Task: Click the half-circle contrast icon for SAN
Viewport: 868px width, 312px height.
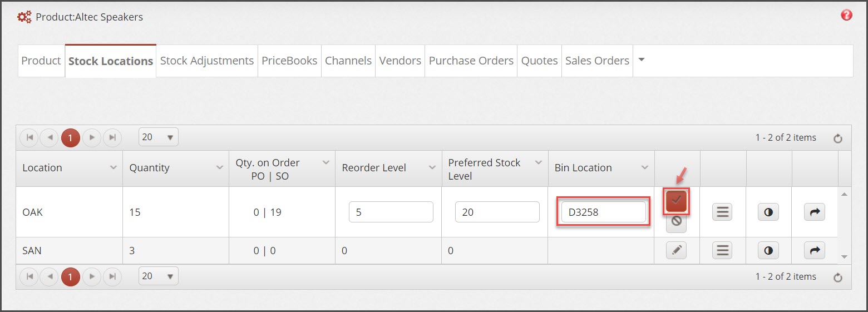Action: coord(768,251)
